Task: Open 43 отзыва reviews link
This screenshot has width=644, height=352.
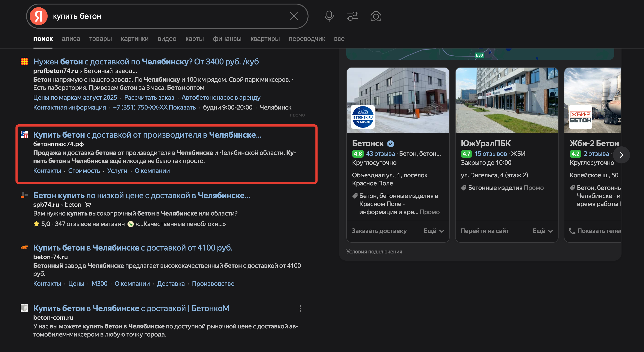Action: 380,154
